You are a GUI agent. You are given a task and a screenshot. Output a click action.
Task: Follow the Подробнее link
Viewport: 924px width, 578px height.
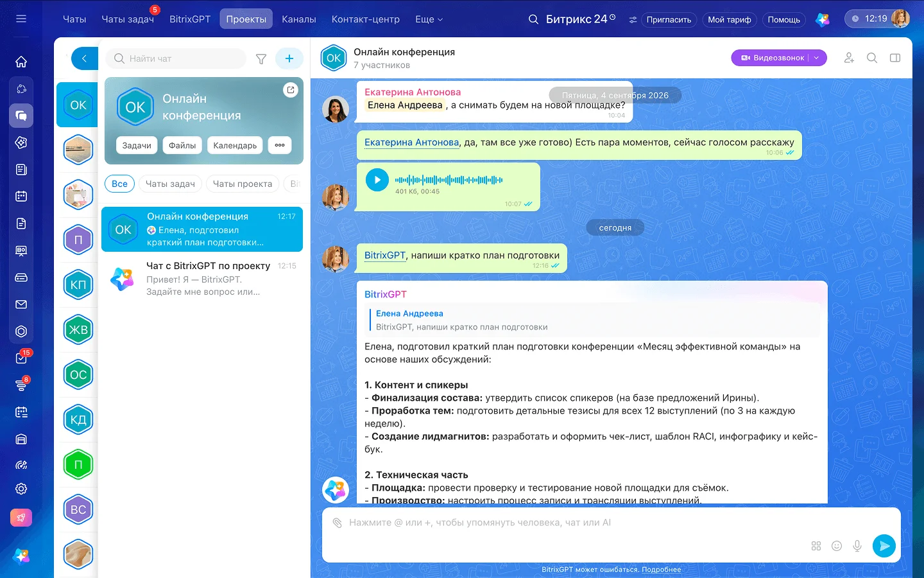(x=662, y=570)
